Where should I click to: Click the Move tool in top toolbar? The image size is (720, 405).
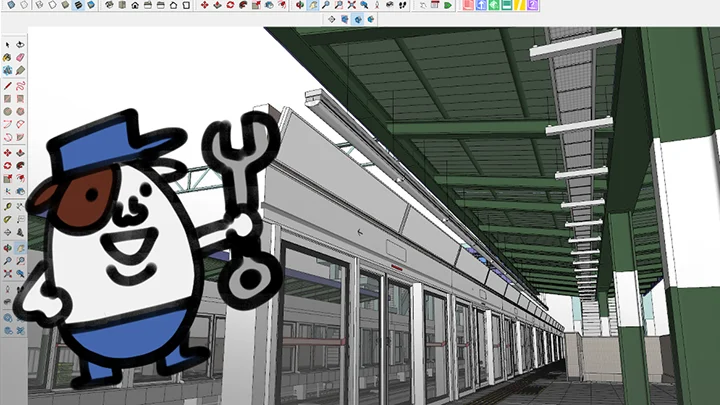pyautogui.click(x=204, y=5)
